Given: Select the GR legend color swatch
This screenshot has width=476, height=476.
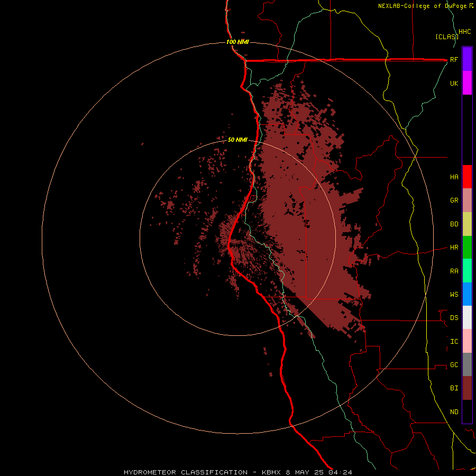Looking at the screenshot, I should [467, 200].
